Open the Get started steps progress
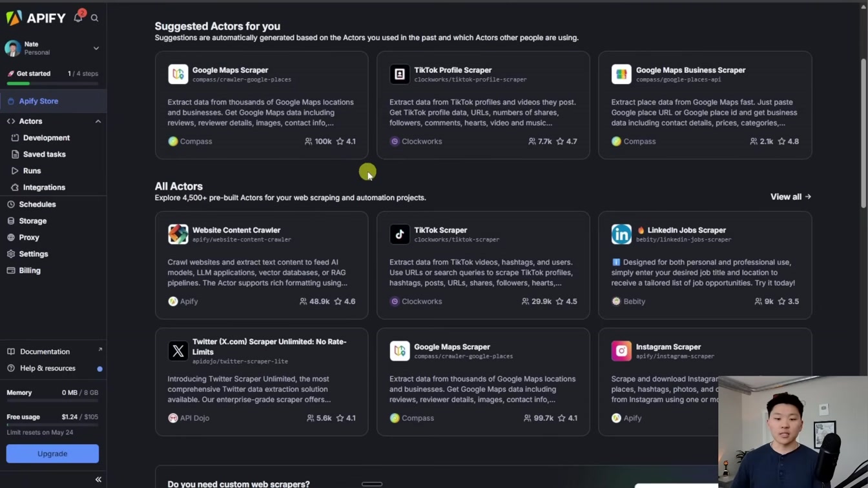 [x=53, y=77]
